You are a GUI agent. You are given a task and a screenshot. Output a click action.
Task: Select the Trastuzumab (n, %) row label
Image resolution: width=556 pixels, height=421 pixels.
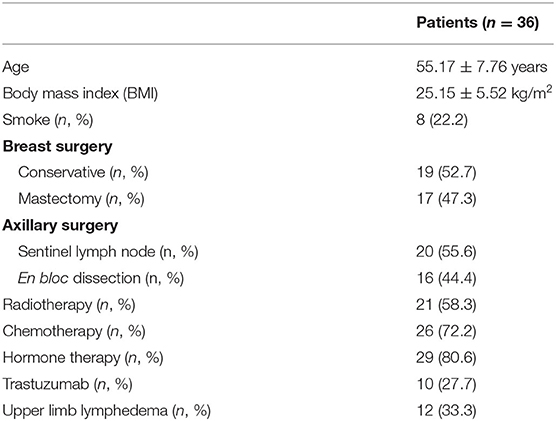click(x=68, y=384)
